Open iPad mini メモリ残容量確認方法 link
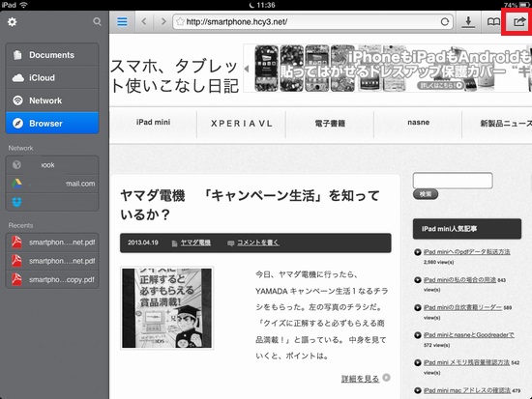 466,362
